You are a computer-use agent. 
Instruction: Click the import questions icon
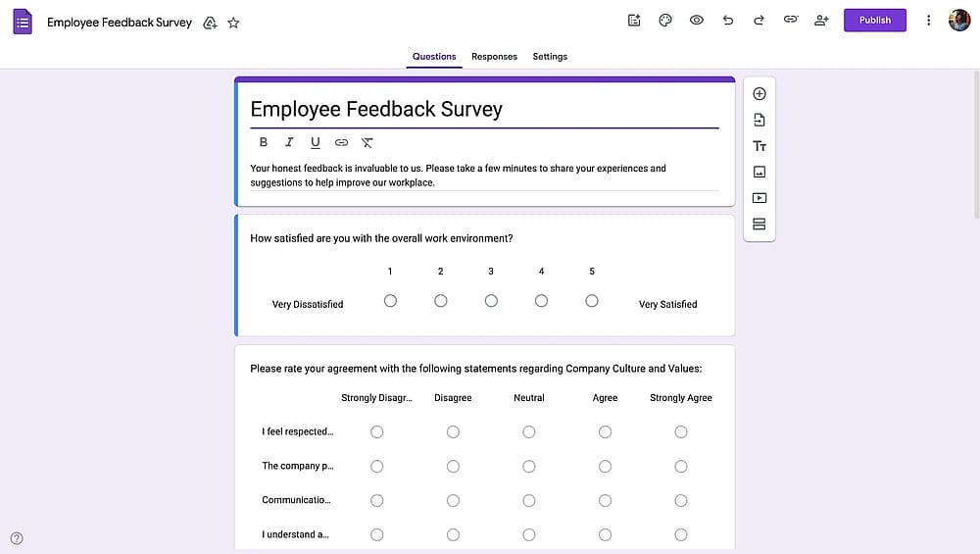coord(759,120)
